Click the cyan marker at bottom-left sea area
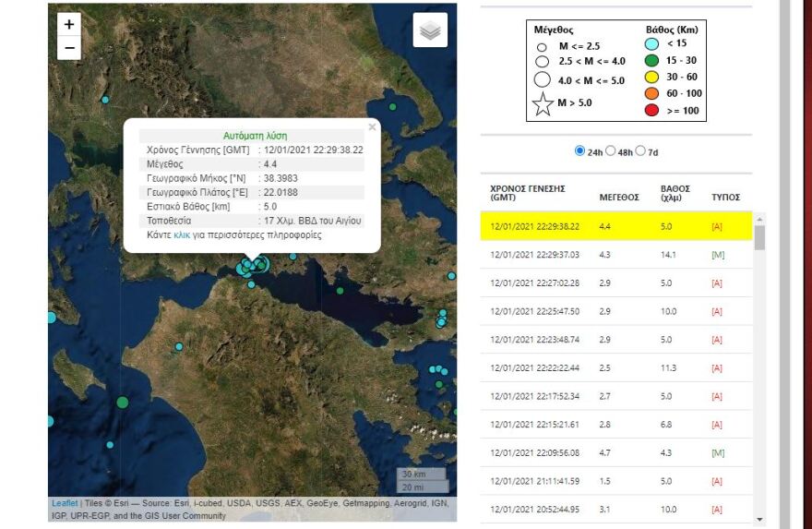812x529 pixels. coord(110,445)
